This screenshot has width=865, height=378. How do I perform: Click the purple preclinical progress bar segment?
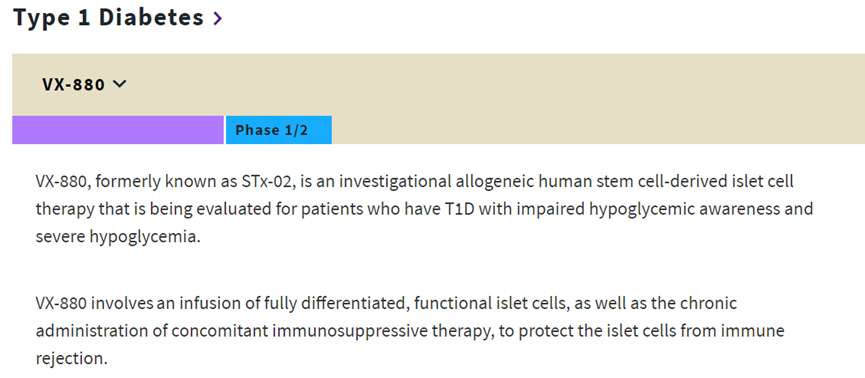pos(118,130)
